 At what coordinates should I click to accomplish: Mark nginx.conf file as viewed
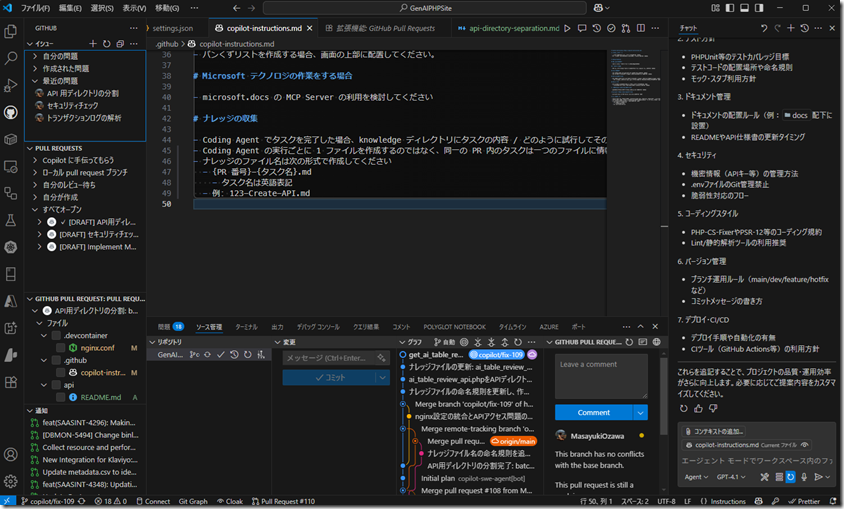[61, 348]
